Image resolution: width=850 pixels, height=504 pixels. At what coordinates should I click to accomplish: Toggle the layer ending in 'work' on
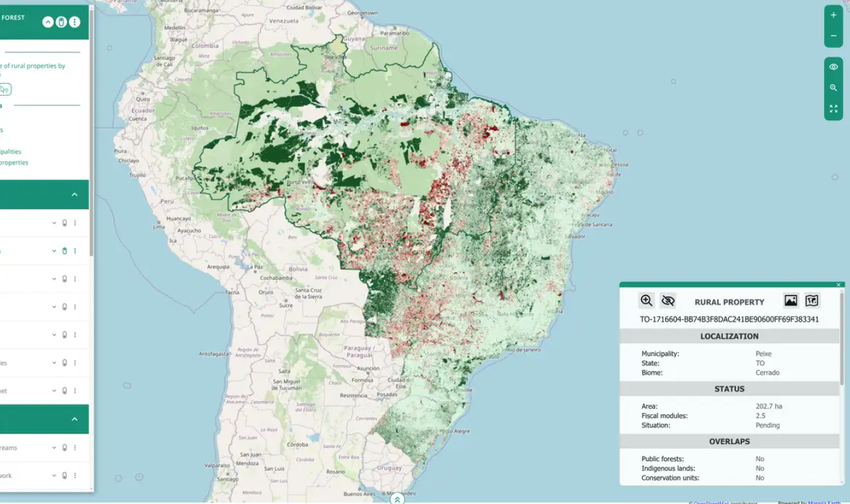click(64, 475)
